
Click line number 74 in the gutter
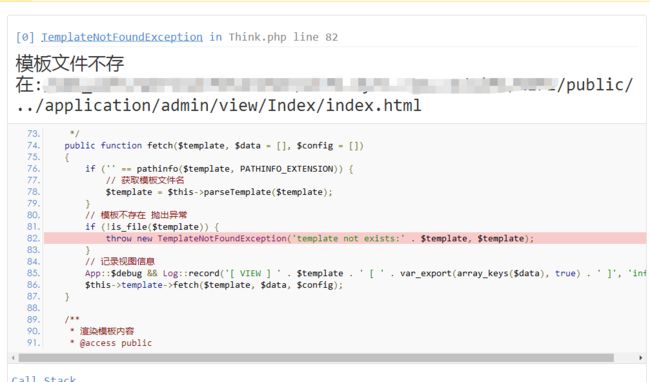(33, 145)
